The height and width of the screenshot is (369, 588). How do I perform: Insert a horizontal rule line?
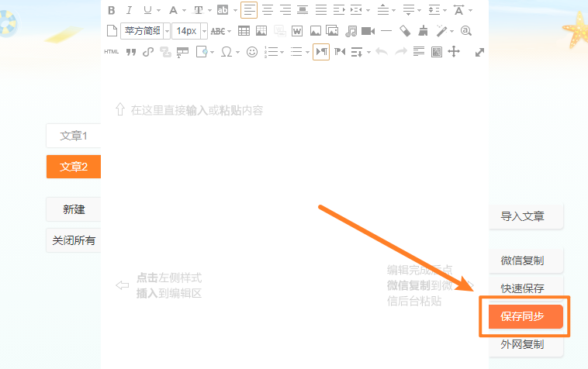coord(386,31)
